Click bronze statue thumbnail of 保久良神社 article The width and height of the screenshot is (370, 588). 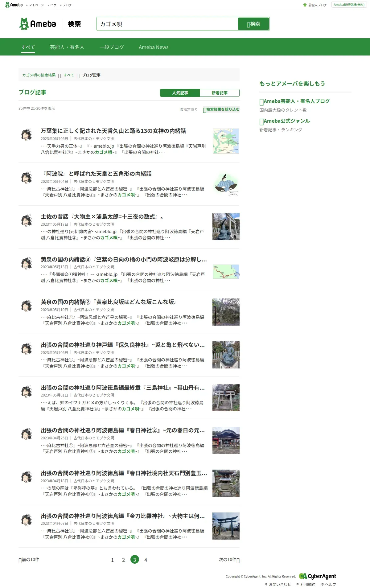click(x=226, y=355)
